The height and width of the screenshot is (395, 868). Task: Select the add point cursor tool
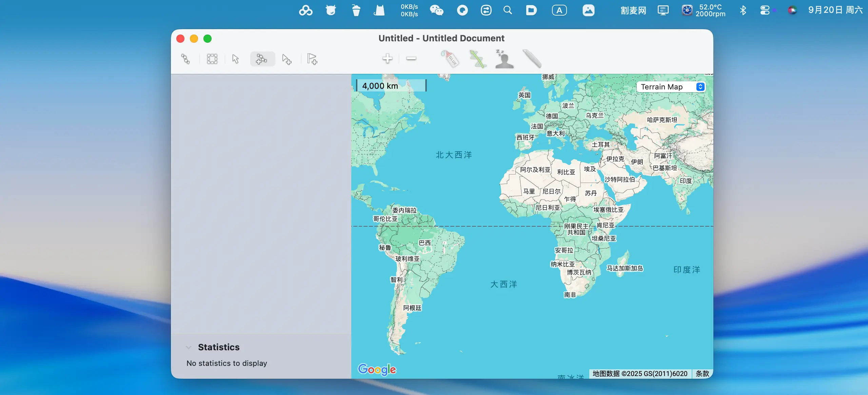[x=287, y=59]
